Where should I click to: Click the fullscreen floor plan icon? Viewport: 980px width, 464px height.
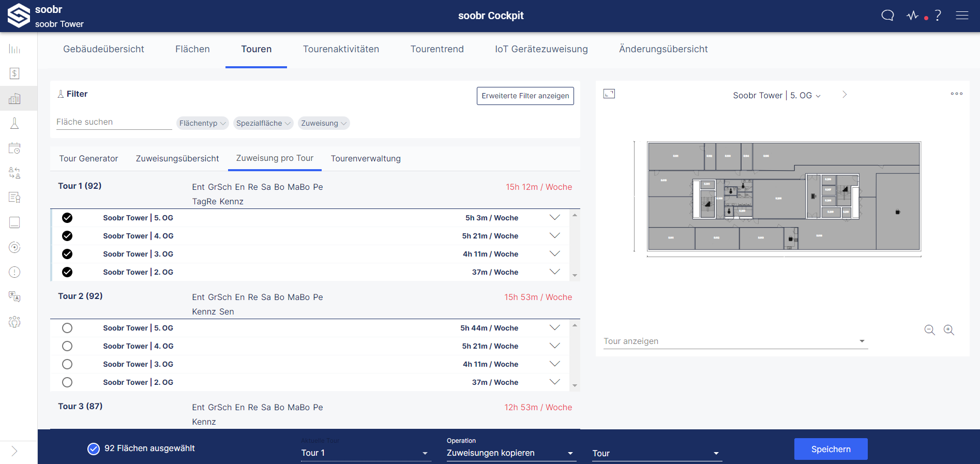coord(609,94)
